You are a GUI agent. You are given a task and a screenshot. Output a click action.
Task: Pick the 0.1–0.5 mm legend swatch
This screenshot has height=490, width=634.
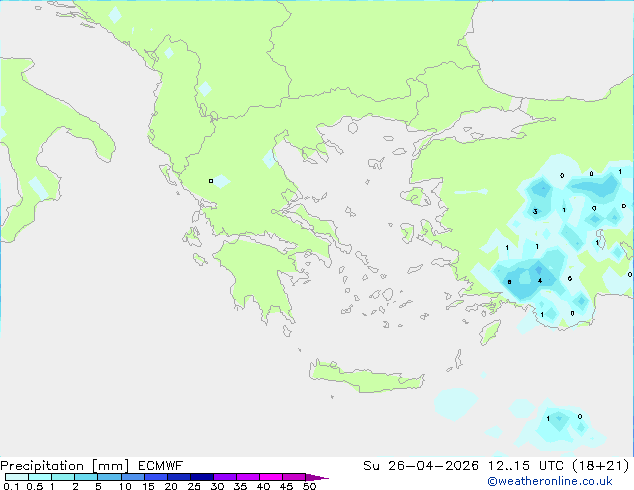click(17, 477)
